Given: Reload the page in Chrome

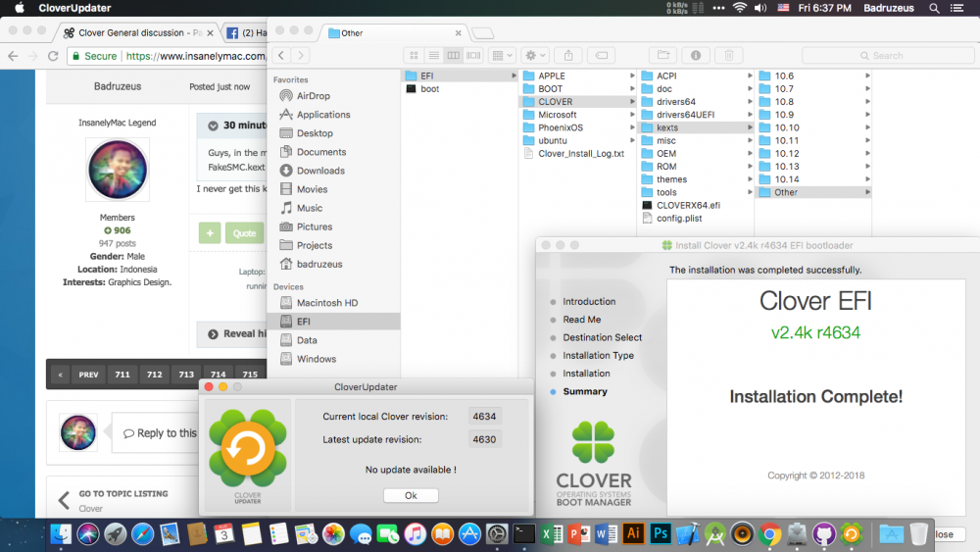Looking at the screenshot, I should [x=53, y=56].
